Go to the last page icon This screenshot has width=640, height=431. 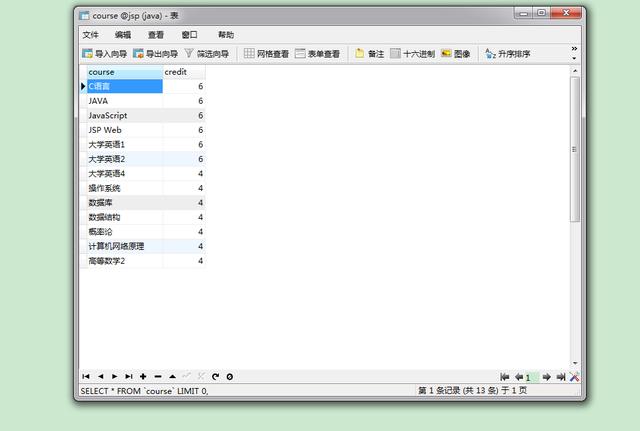tap(561, 377)
